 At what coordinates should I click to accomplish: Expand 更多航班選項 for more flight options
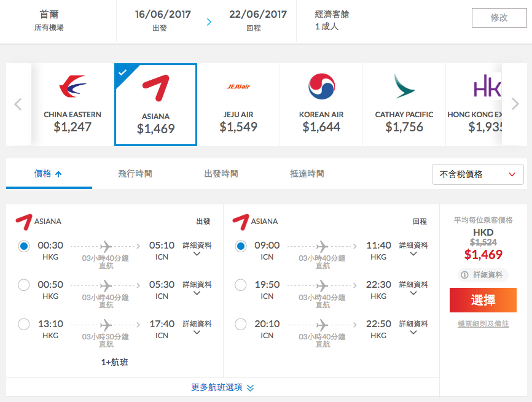(222, 387)
